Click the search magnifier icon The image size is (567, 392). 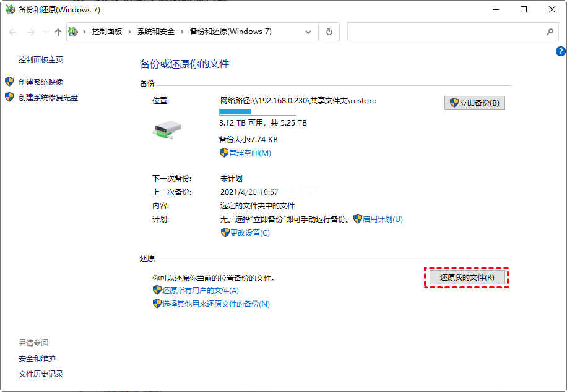(550, 32)
